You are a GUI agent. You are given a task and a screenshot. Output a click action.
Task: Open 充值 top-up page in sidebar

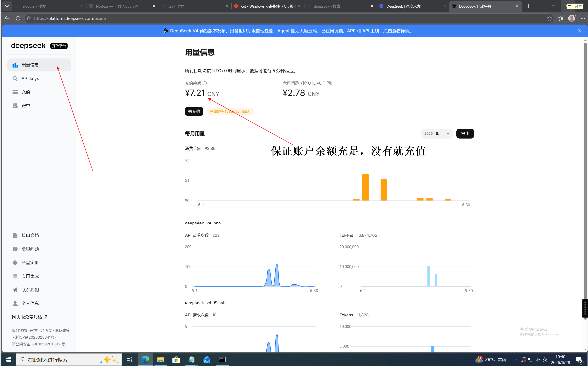coord(39,92)
